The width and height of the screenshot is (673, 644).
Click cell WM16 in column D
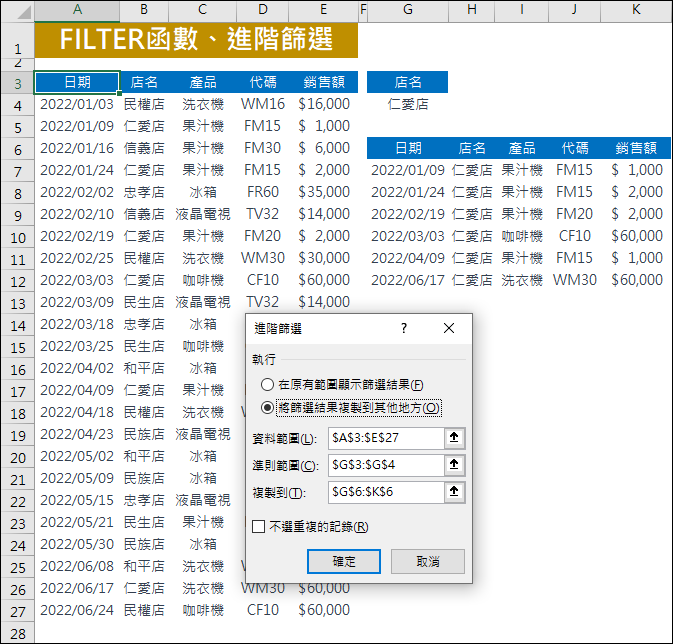coord(263,104)
